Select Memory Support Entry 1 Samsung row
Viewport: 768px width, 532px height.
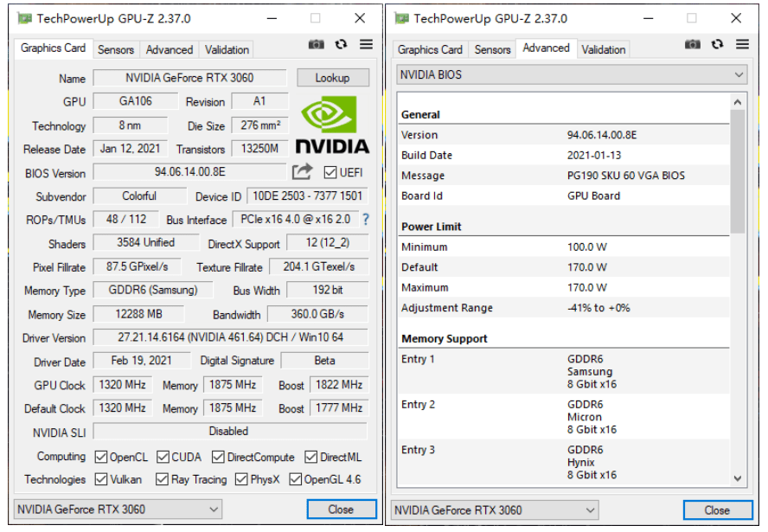(564, 371)
